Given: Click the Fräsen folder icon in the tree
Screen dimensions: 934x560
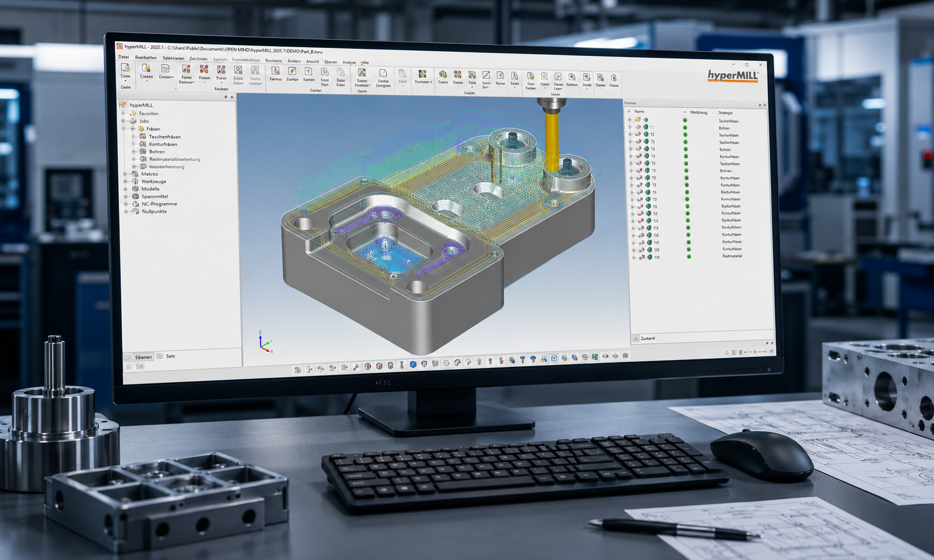Looking at the screenshot, I should 141,129.
